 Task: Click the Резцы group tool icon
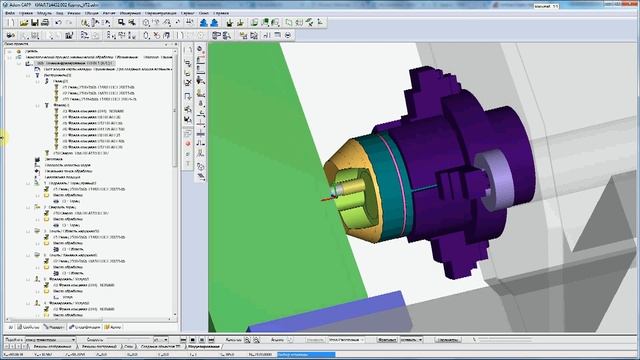point(47,81)
